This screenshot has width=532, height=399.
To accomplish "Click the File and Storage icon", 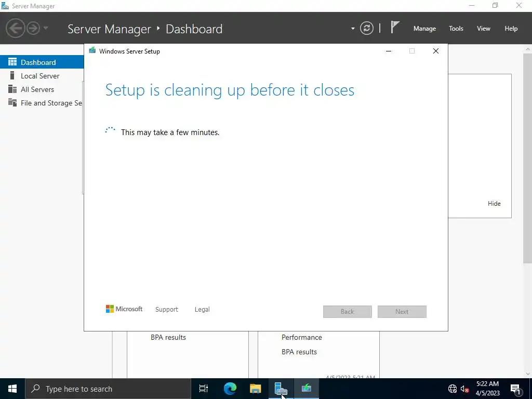I will (12, 102).
